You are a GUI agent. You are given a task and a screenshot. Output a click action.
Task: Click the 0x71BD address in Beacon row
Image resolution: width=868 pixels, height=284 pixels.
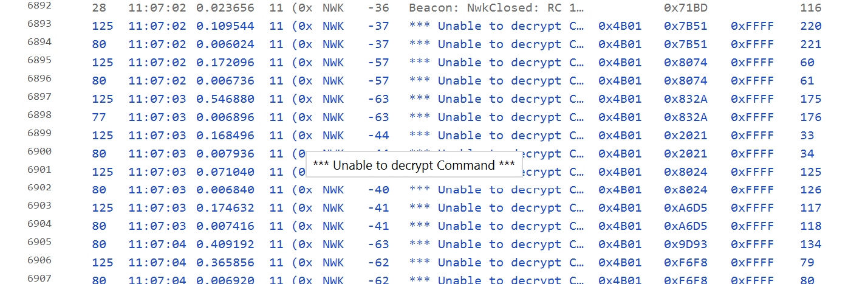[x=685, y=8]
